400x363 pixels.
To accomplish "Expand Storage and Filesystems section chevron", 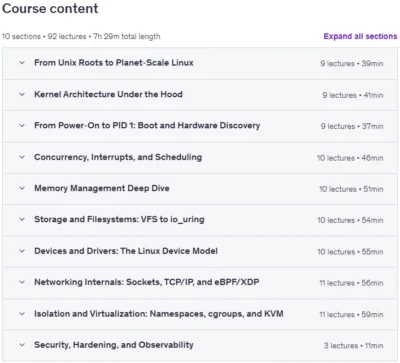I will pyautogui.click(x=22, y=220).
